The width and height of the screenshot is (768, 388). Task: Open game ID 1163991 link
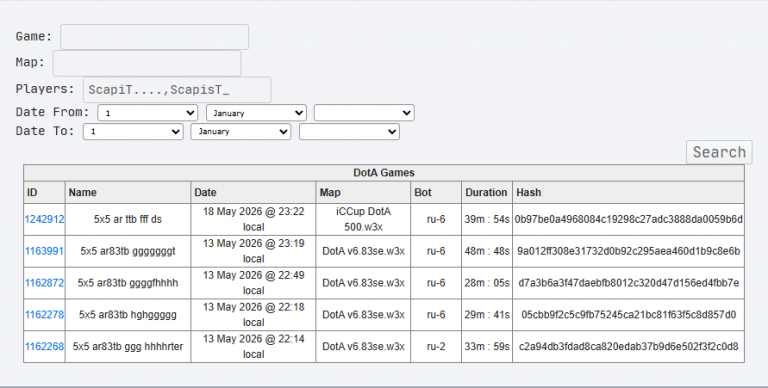point(45,251)
